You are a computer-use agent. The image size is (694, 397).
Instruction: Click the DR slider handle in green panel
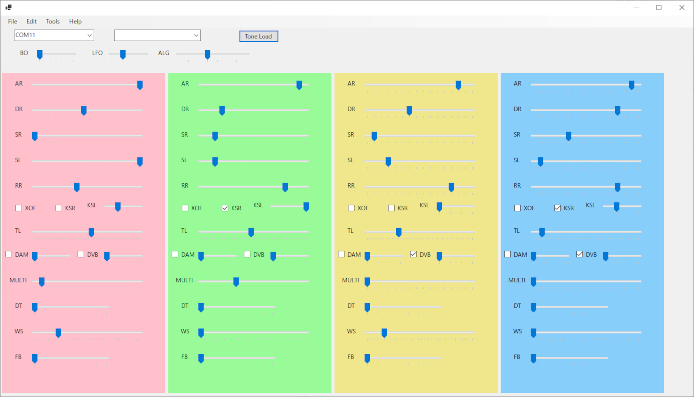point(222,111)
